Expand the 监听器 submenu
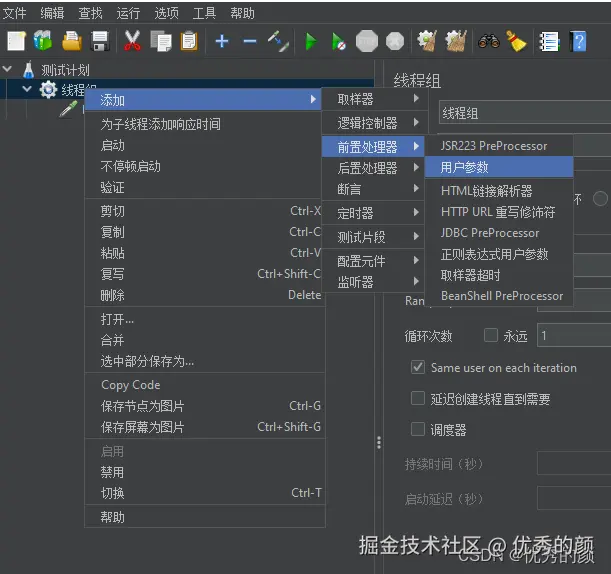 click(x=373, y=282)
